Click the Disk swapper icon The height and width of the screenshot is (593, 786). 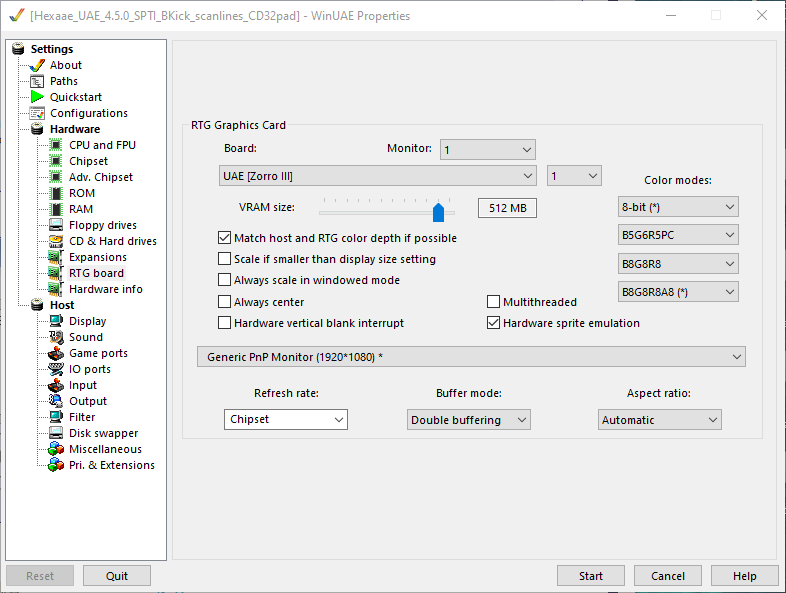click(56, 433)
